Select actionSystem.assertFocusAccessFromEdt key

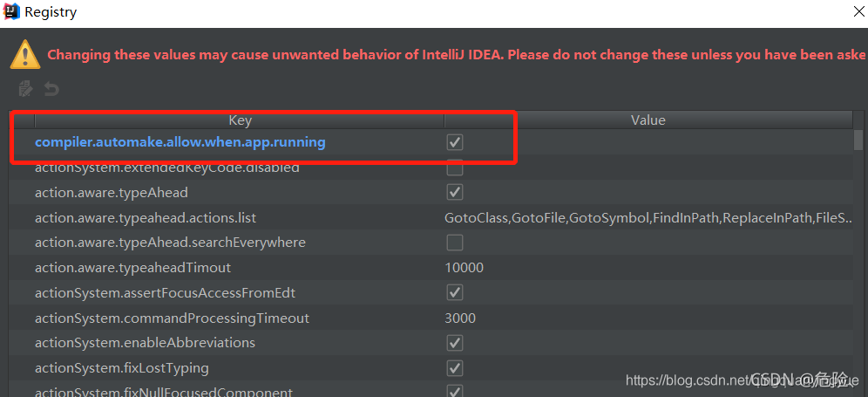coord(165,293)
